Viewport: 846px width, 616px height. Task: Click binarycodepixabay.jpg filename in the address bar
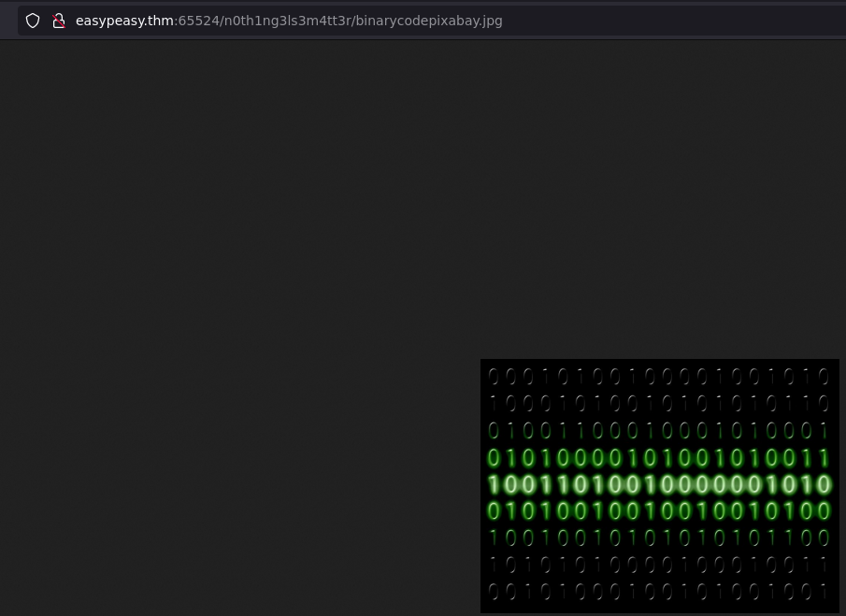pyautogui.click(x=428, y=21)
